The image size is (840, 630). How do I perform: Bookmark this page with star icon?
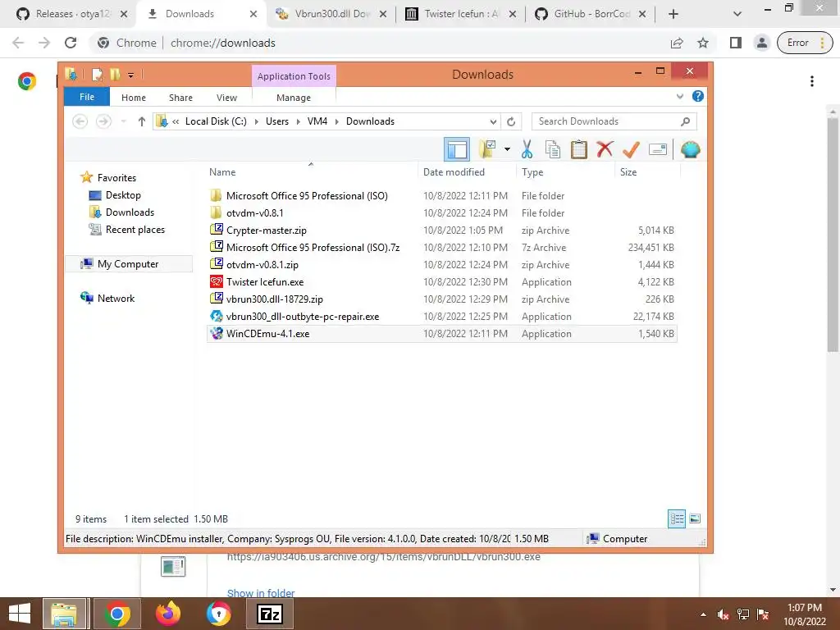[703, 43]
